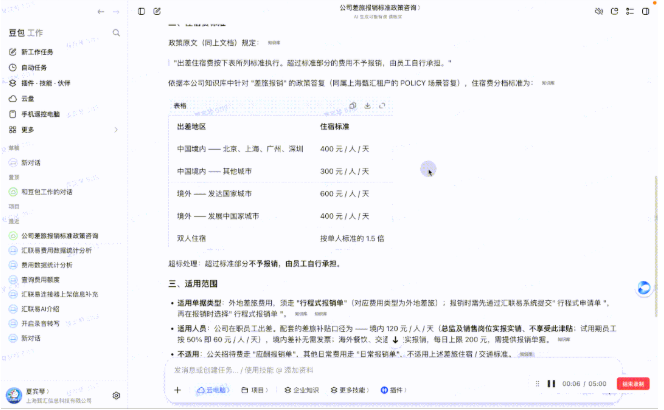Viewport: 664px width, 410px height.
Task: Click the refresh icon on the table header
Action: point(382,105)
